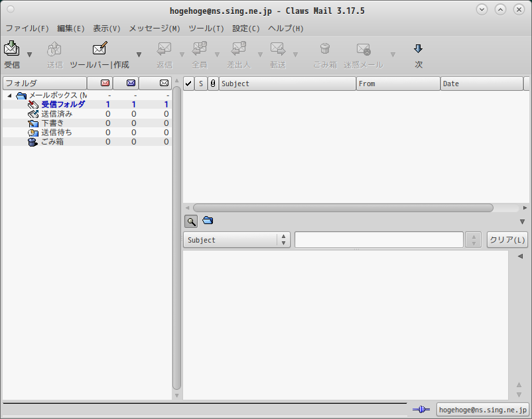Open the 表示(V) menu
Screen dimensions: 532x419
tap(107, 29)
